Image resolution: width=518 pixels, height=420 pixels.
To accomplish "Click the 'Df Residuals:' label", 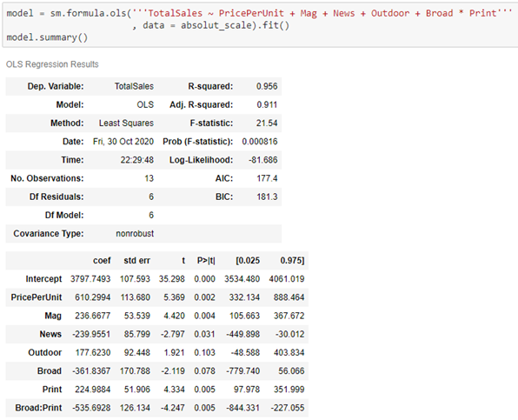I will [56, 197].
